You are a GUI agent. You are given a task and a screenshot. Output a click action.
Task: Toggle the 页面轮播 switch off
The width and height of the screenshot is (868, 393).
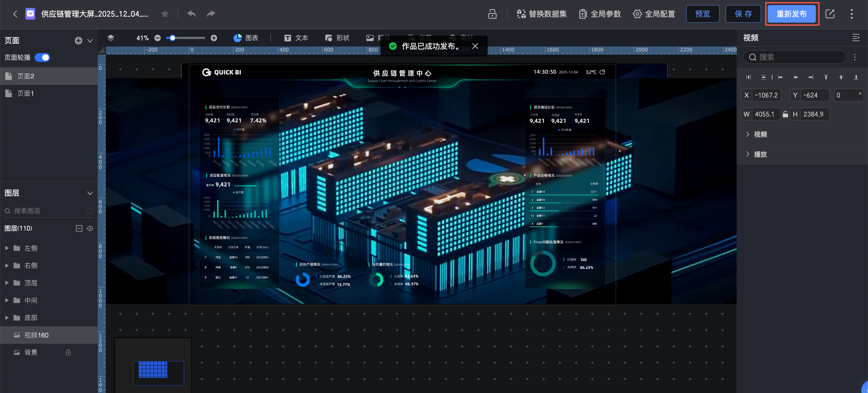pos(42,58)
